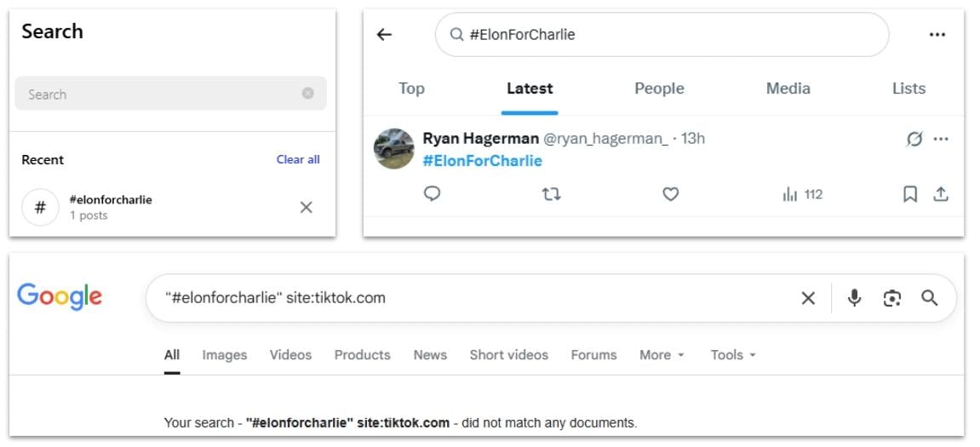The width and height of the screenshot is (980, 447).
Task: Clear the Instagram search field with the x icon
Action: [307, 93]
